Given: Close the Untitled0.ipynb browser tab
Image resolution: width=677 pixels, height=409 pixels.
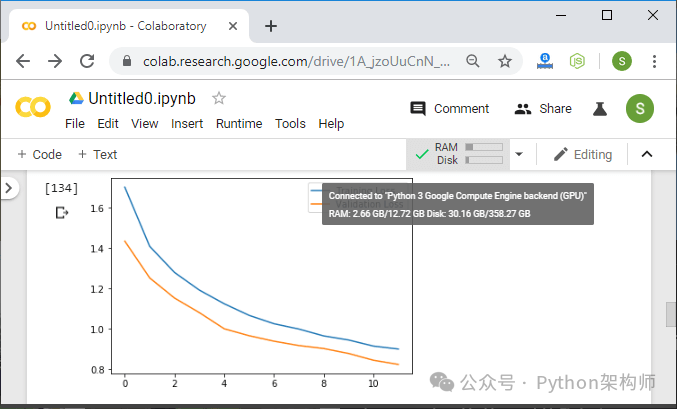Looking at the screenshot, I should tap(233, 26).
